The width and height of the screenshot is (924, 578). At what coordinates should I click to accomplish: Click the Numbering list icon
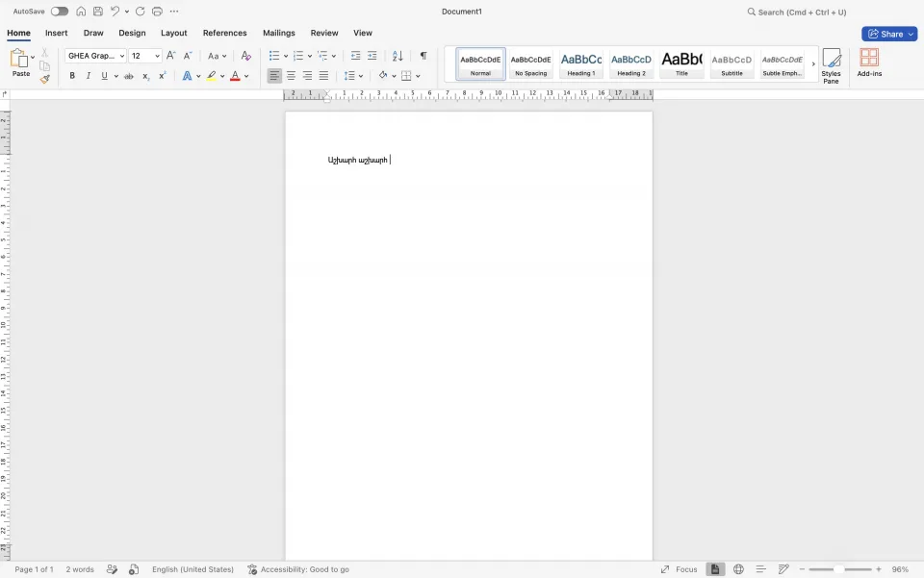298,56
